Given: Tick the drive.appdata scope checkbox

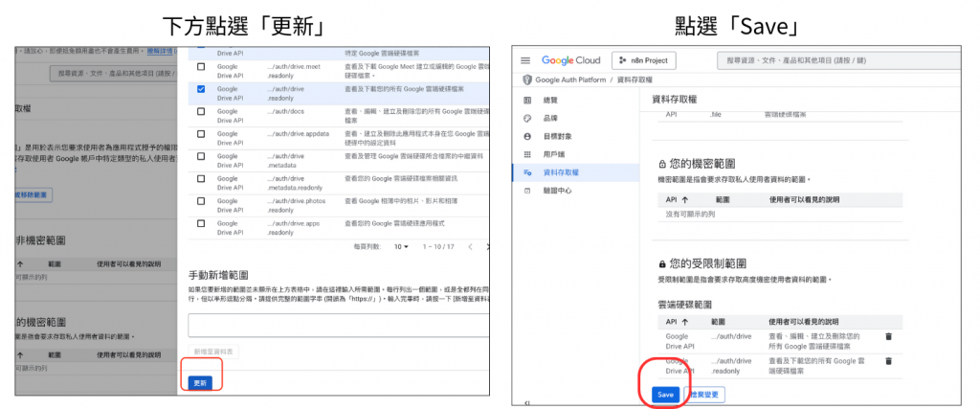Looking at the screenshot, I should coord(201,134).
